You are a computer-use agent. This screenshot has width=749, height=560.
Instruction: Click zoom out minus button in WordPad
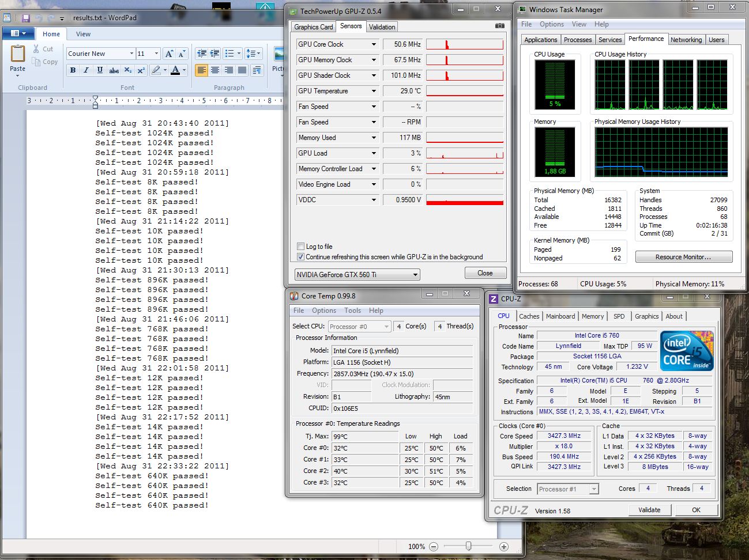point(434,547)
